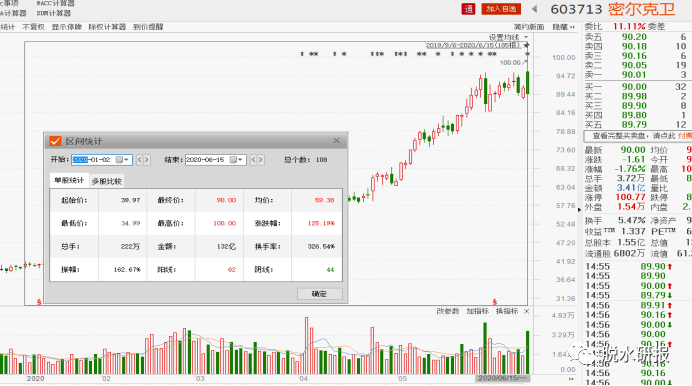This screenshot has height=386, width=692.
Task: Click the 金额 3.41亿 value
Action: [631, 188]
